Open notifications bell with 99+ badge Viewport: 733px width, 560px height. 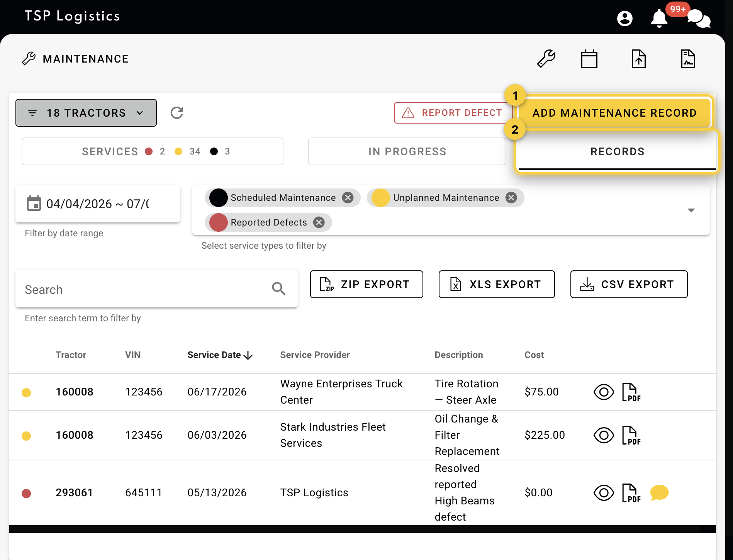pyautogui.click(x=659, y=18)
